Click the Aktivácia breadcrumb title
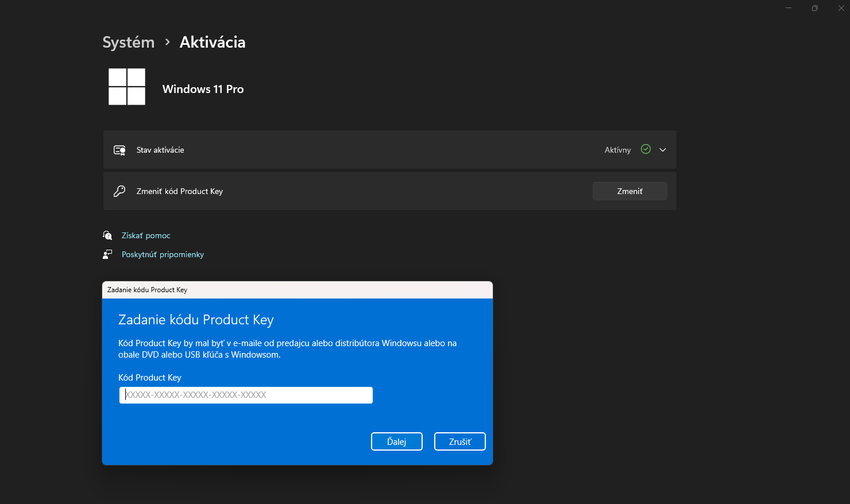Screen dimensions: 850x504 point(212,42)
